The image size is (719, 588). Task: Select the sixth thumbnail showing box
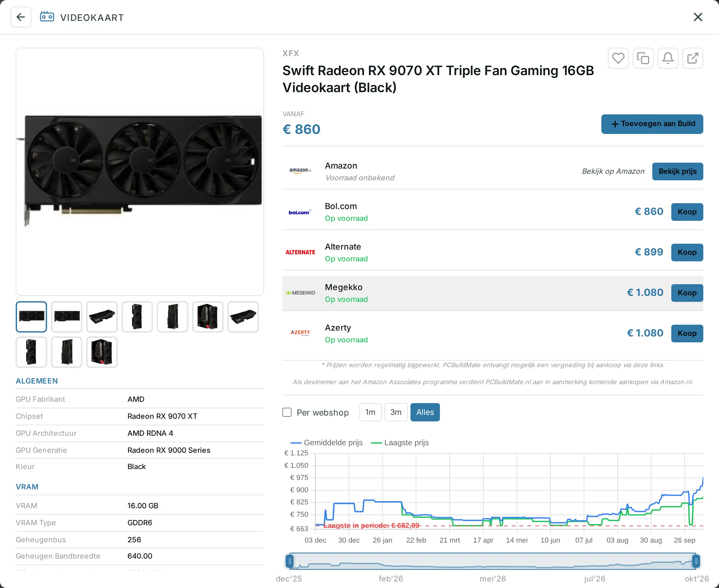(x=207, y=317)
